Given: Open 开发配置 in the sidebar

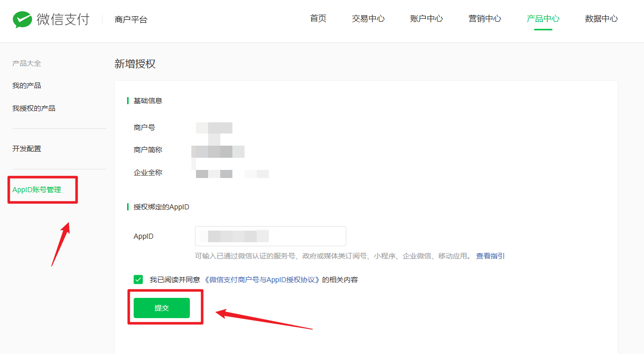Looking at the screenshot, I should click(27, 149).
